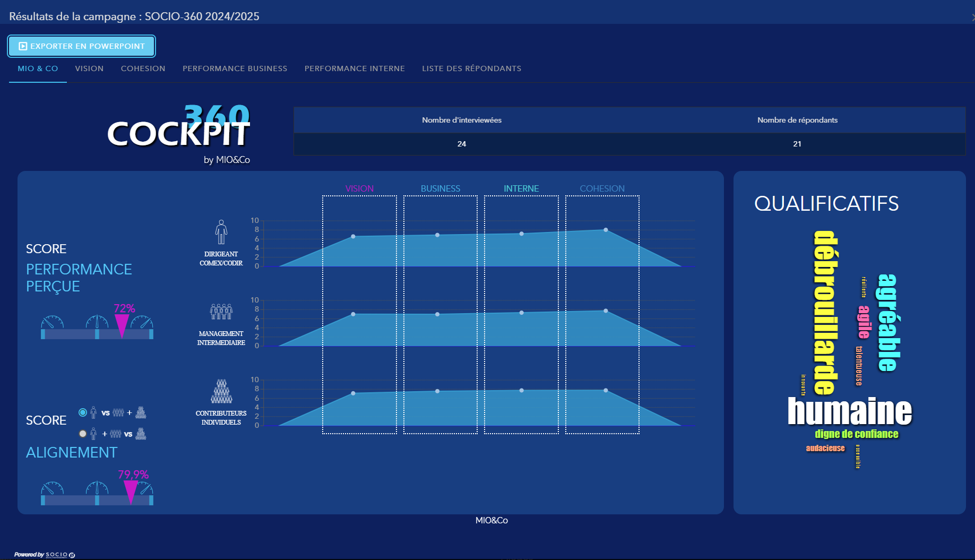Click Dirigeant chart point in Cohesion column
This screenshot has height=560, width=975.
point(606,230)
